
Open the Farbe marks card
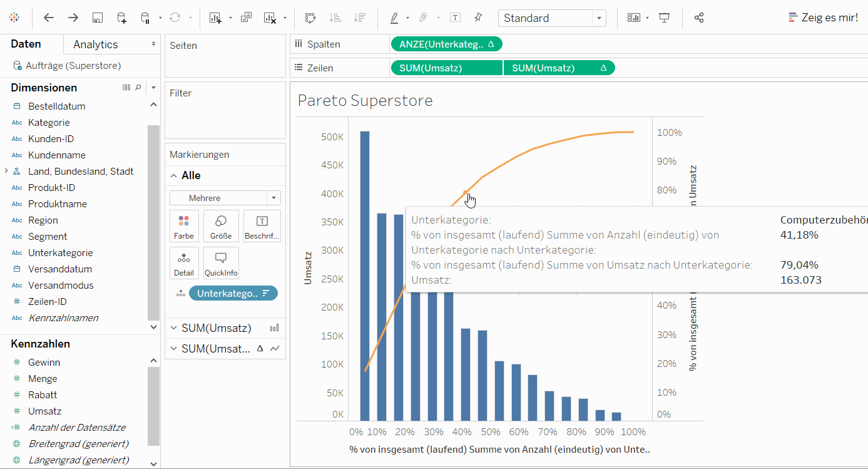tap(184, 226)
